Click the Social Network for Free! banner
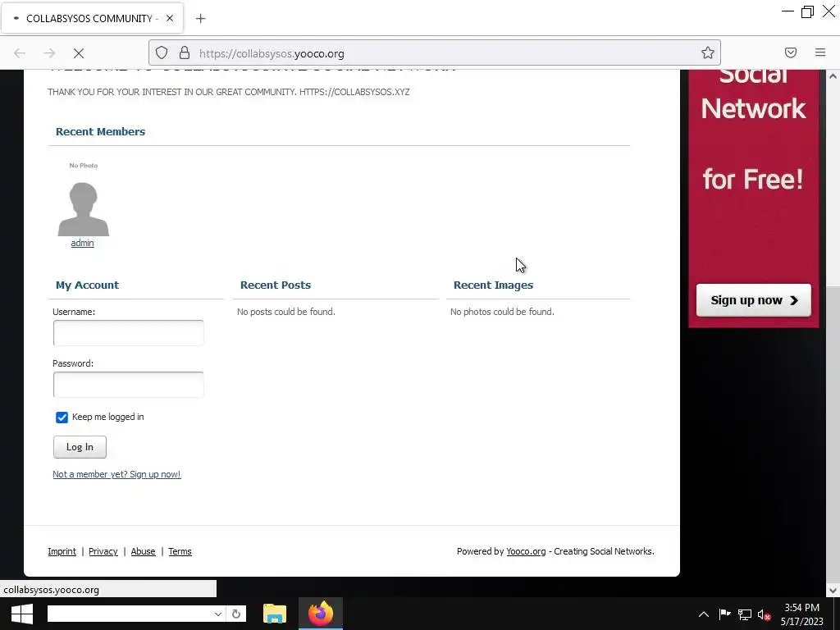Viewport: 840px width, 630px height. 754,199
